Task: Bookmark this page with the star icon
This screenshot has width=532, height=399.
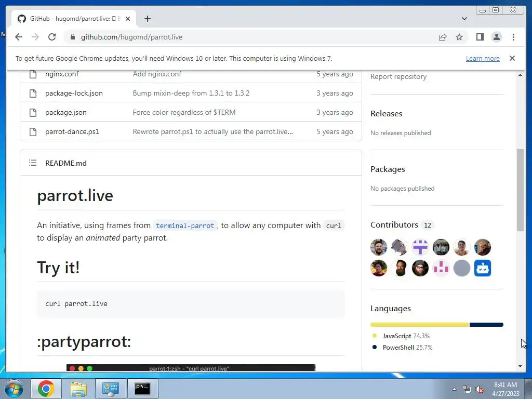Action: coord(459,37)
